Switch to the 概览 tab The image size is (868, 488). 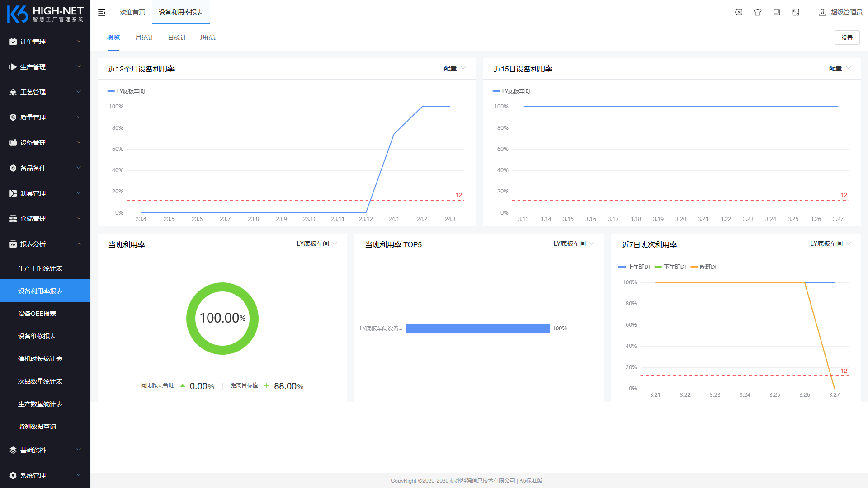click(113, 38)
